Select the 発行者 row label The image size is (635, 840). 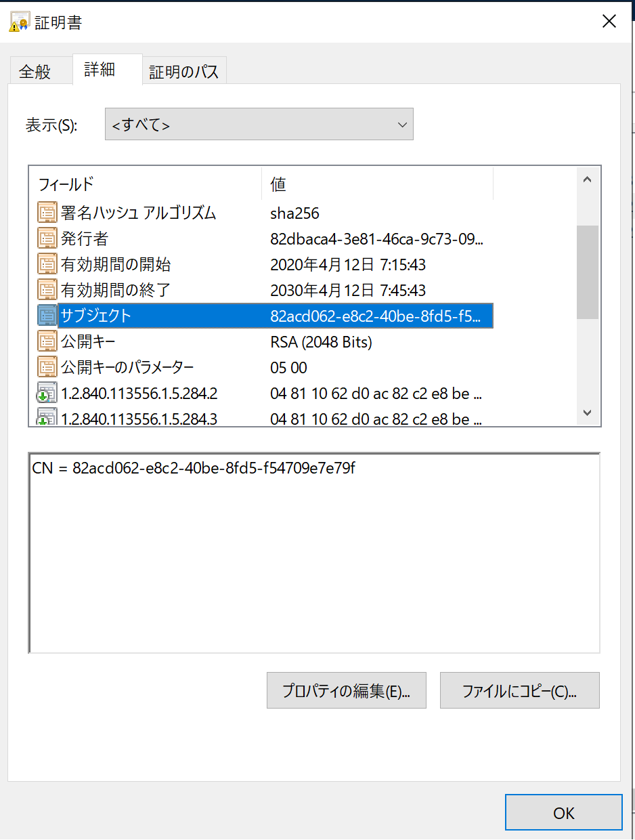tap(84, 238)
